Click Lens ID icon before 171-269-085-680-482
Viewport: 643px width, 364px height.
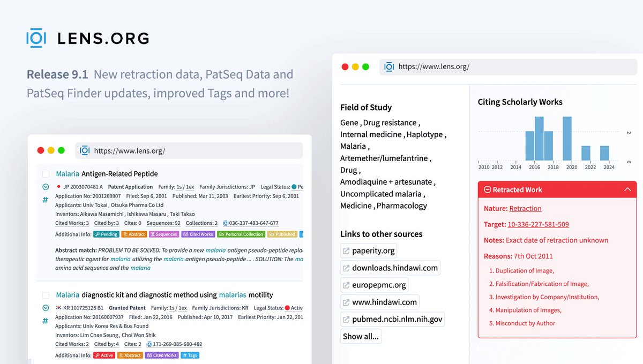point(149,344)
